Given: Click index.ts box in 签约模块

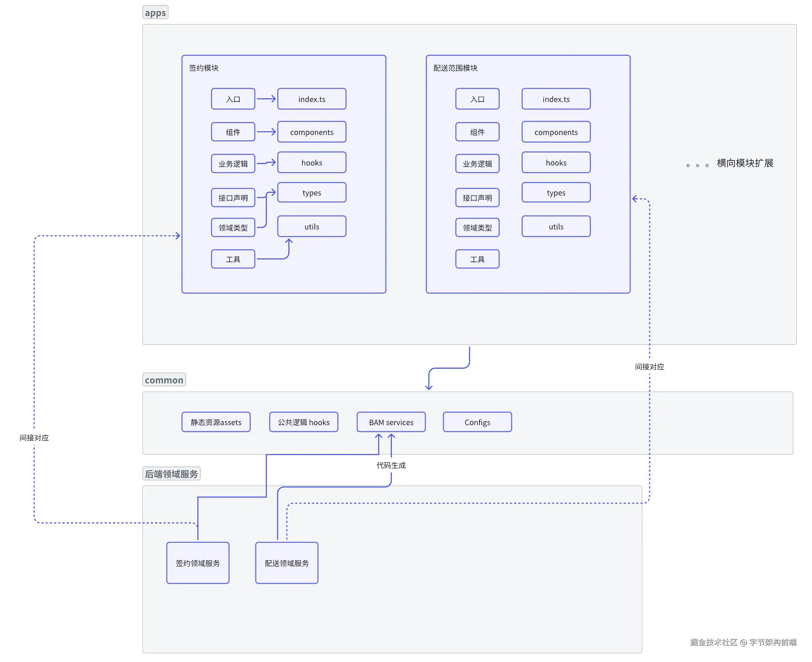Looking at the screenshot, I should click(x=311, y=99).
